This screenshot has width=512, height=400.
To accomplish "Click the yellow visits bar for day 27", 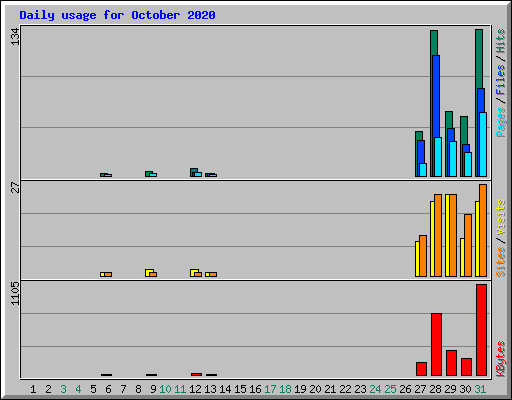I will [417, 259].
